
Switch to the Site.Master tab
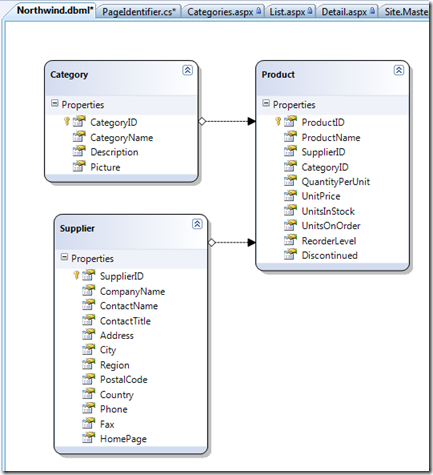pyautogui.click(x=406, y=12)
